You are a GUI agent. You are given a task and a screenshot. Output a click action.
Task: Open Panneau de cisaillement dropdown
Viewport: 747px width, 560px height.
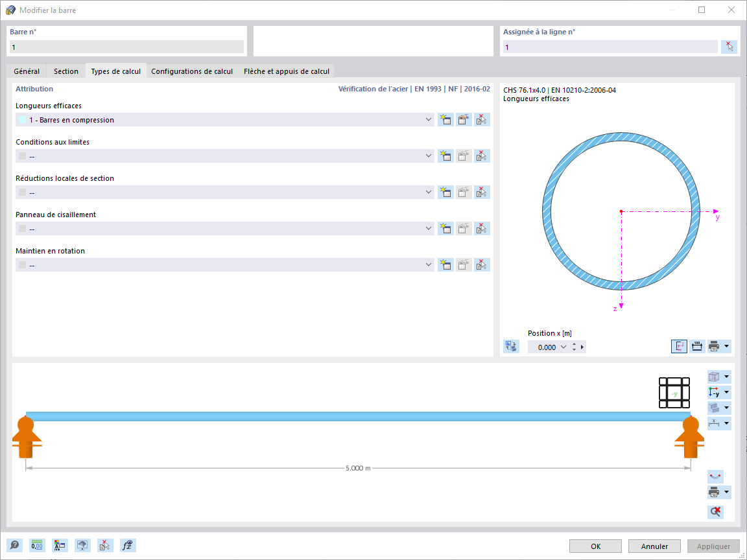pos(428,229)
